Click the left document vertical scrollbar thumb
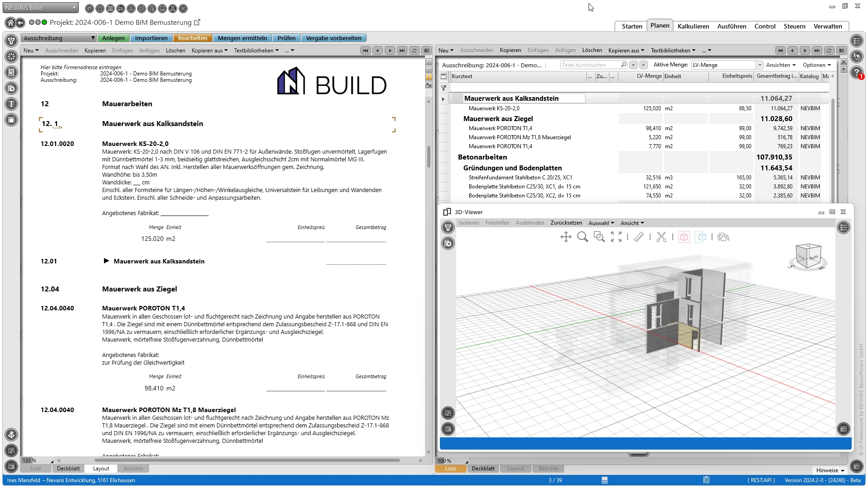868x488 pixels. [x=428, y=156]
